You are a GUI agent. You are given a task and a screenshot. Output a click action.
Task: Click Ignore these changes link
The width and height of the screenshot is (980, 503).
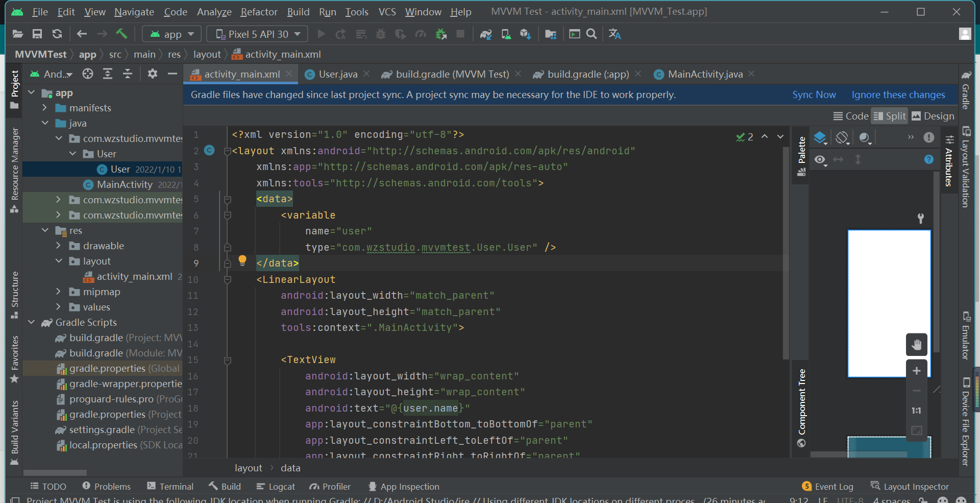[898, 94]
